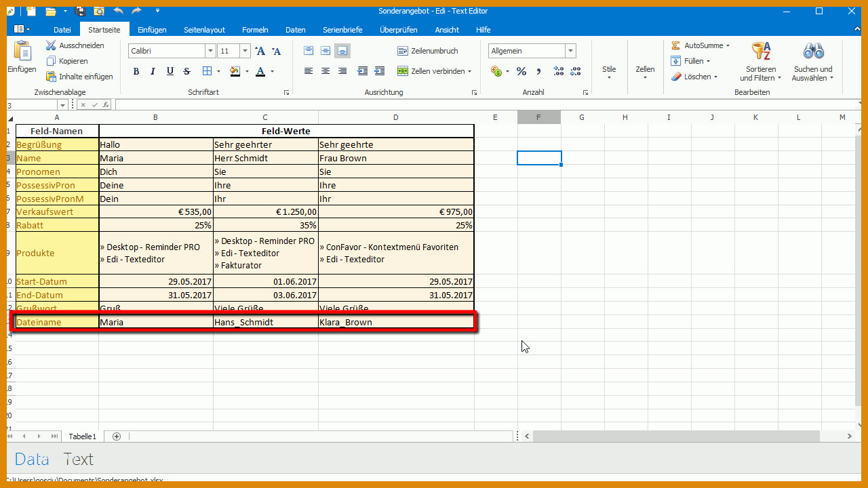The image size is (868, 488).
Task: Click the large Einfügen paste icon
Action: [22, 52]
